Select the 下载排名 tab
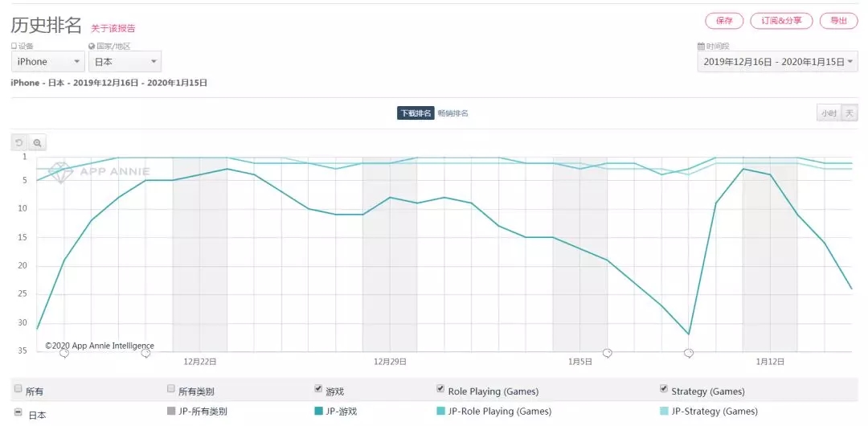Viewport: 868px width, 426px height. (x=416, y=113)
